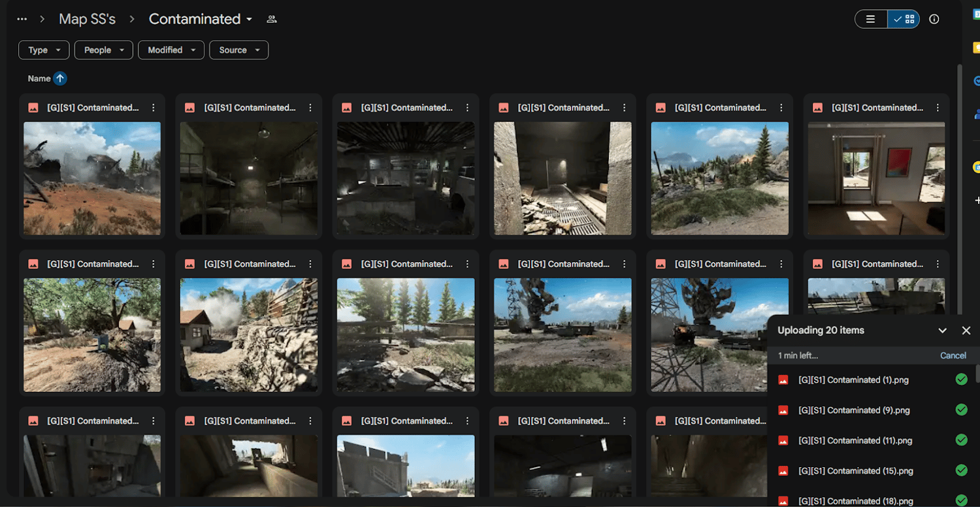Viewport: 980px width, 507px height.
Task: Click the Name column sort label
Action: point(39,78)
